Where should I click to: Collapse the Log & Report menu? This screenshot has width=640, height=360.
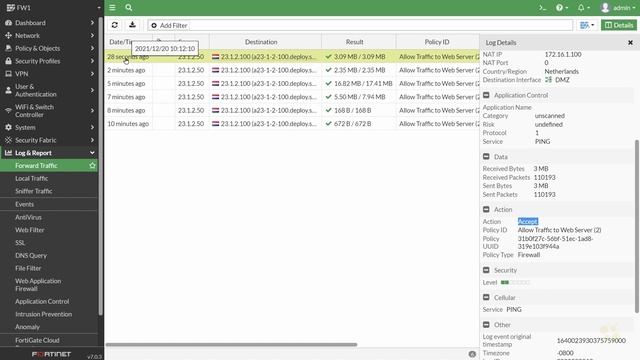(x=49, y=153)
